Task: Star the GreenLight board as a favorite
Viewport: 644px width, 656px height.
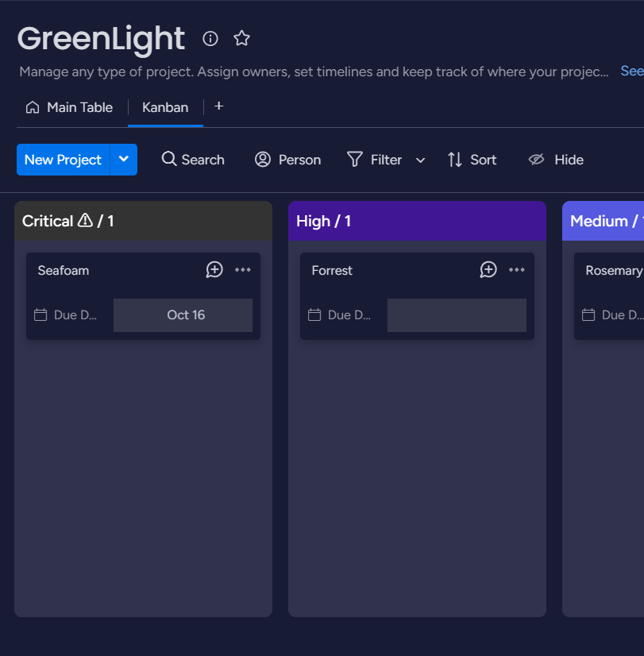Action: [241, 37]
